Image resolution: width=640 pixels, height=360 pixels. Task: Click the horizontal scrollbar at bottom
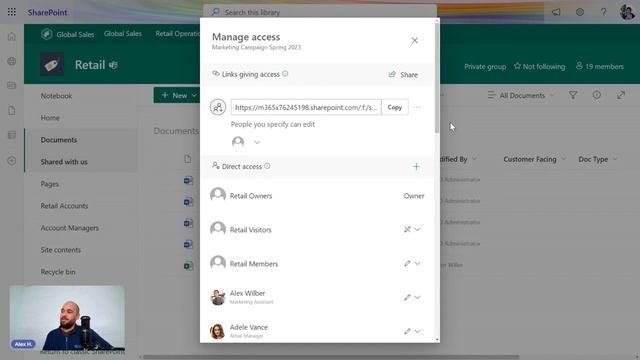[x=331, y=357]
